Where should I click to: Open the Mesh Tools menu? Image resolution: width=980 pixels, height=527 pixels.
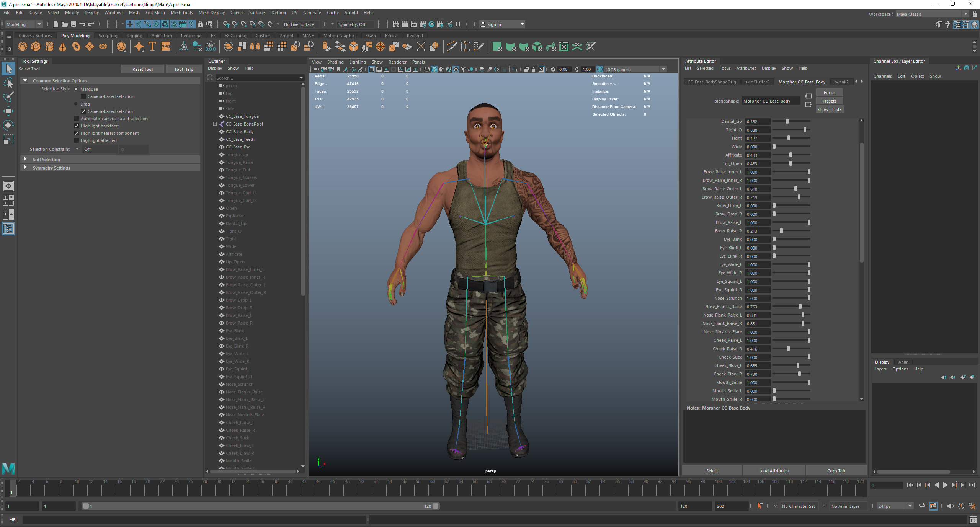(181, 13)
